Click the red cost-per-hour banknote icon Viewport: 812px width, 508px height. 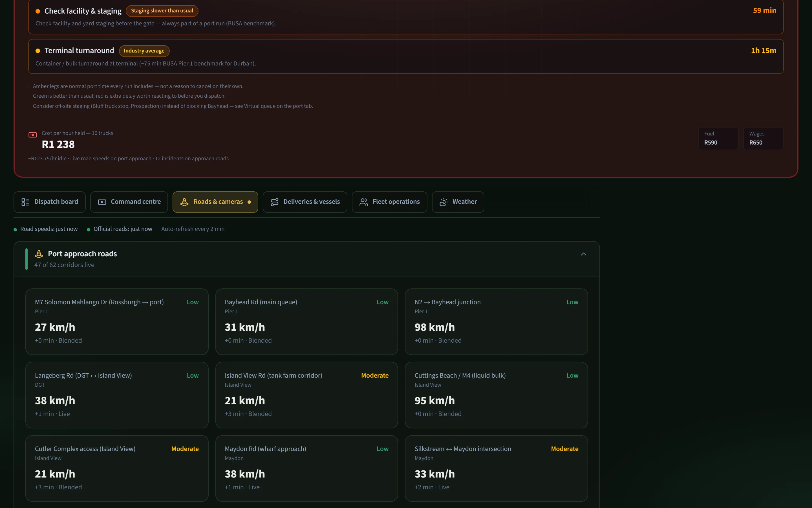pos(32,135)
